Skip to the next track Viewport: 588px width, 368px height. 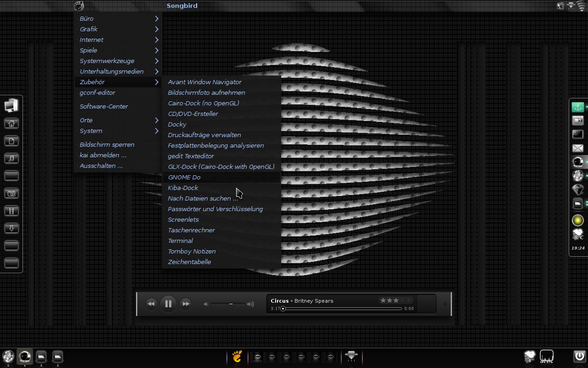[x=186, y=304]
